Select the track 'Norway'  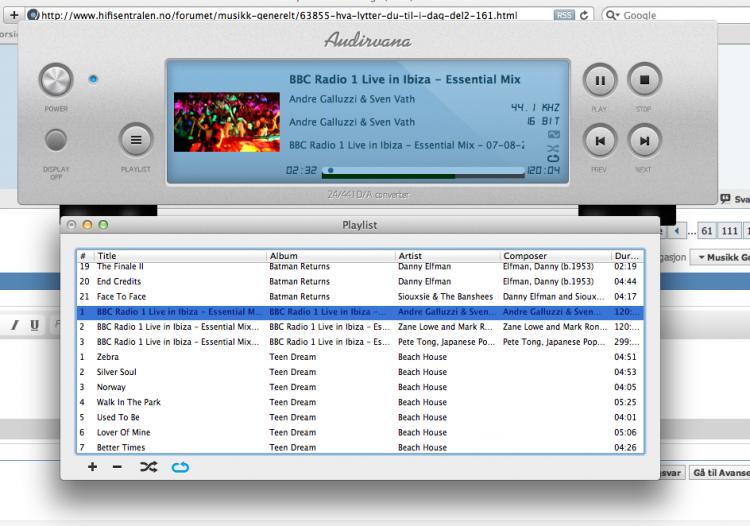tap(360, 387)
